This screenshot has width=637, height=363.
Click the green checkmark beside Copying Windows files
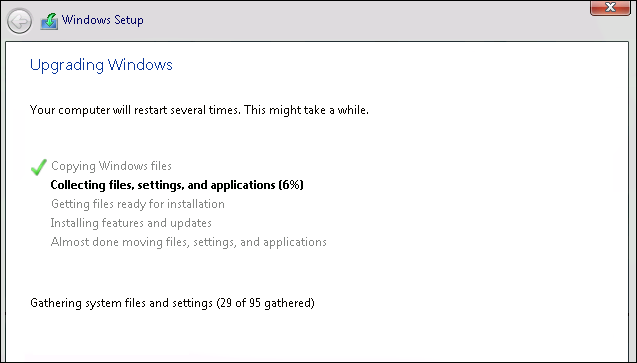[x=39, y=167]
